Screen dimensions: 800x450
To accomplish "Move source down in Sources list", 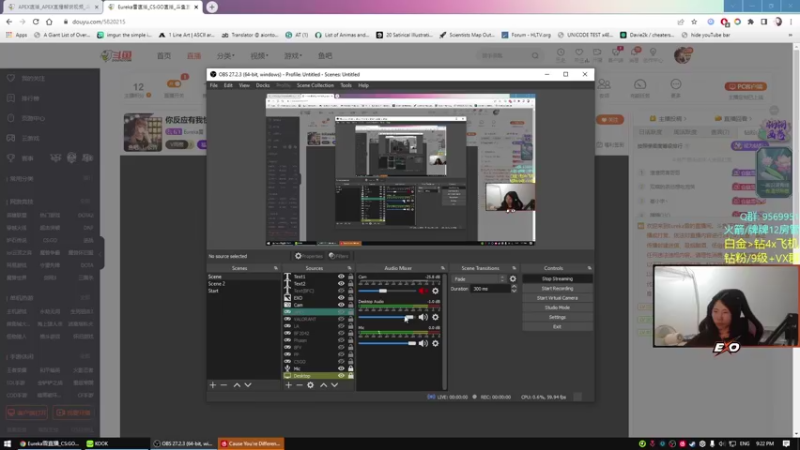I will point(335,385).
